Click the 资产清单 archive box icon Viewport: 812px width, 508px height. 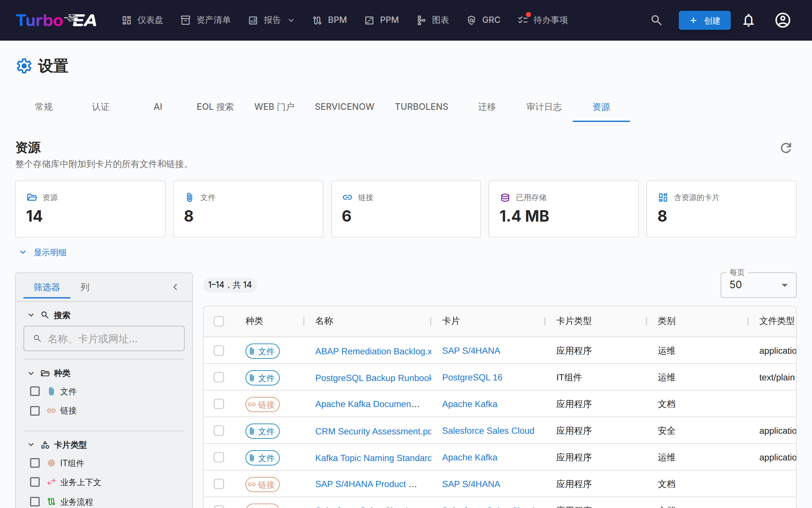click(185, 20)
